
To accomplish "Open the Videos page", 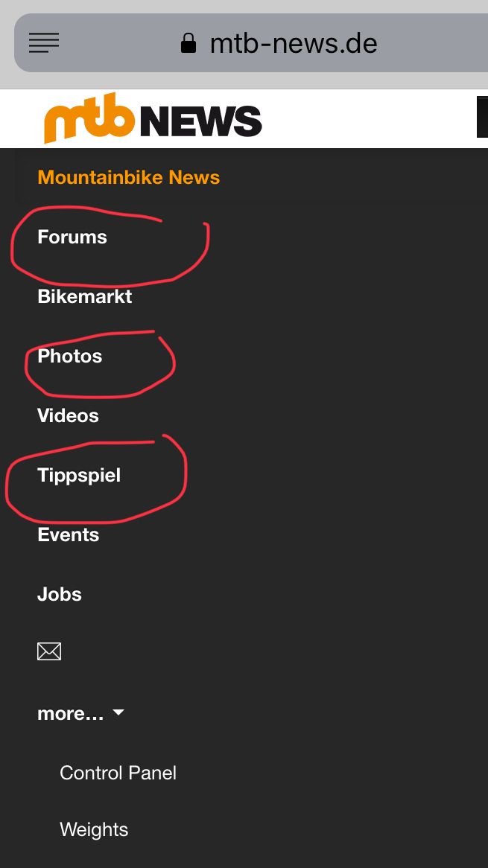I will [x=68, y=415].
